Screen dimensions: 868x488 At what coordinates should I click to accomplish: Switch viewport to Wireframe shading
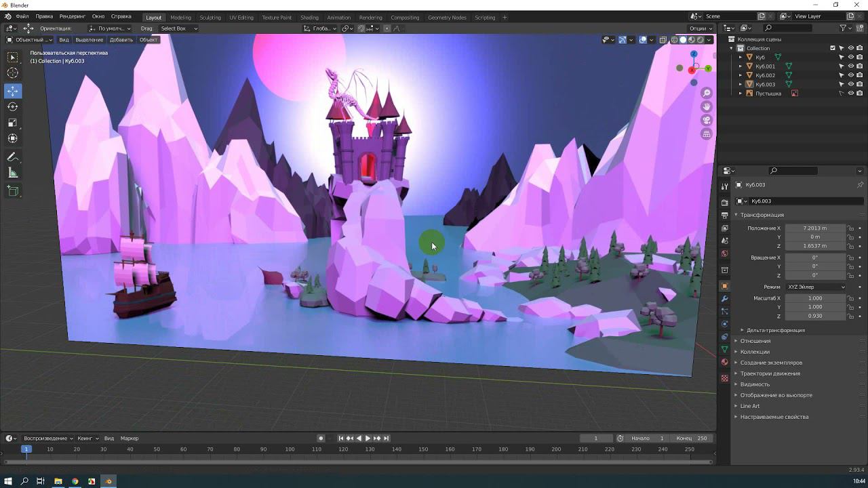[674, 40]
